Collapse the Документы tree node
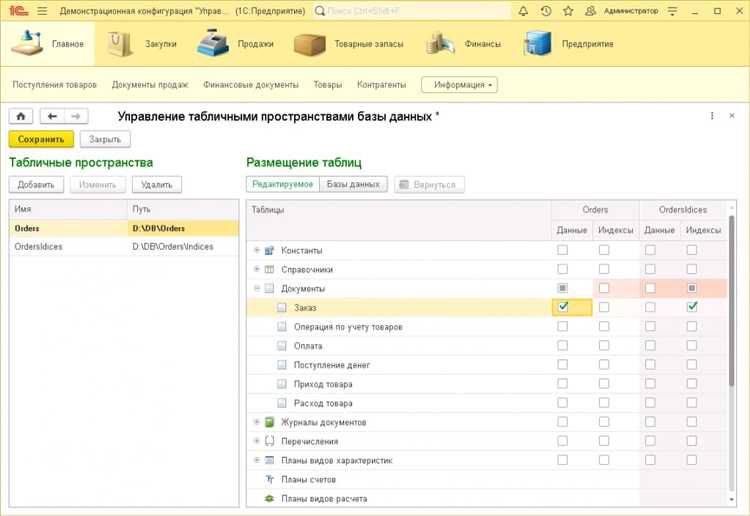 (x=257, y=288)
